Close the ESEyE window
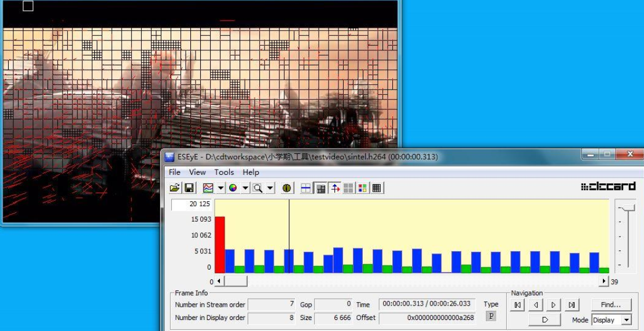Screen dimensions: 644x331 630,155
